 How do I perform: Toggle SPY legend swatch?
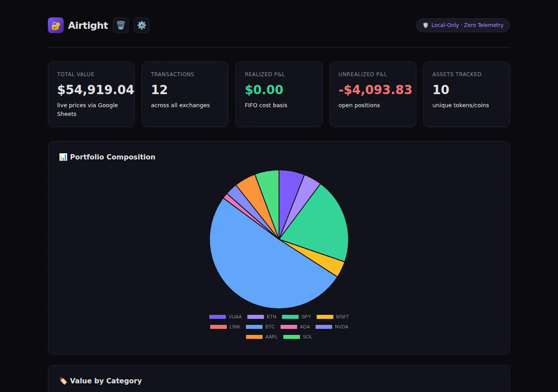point(290,317)
